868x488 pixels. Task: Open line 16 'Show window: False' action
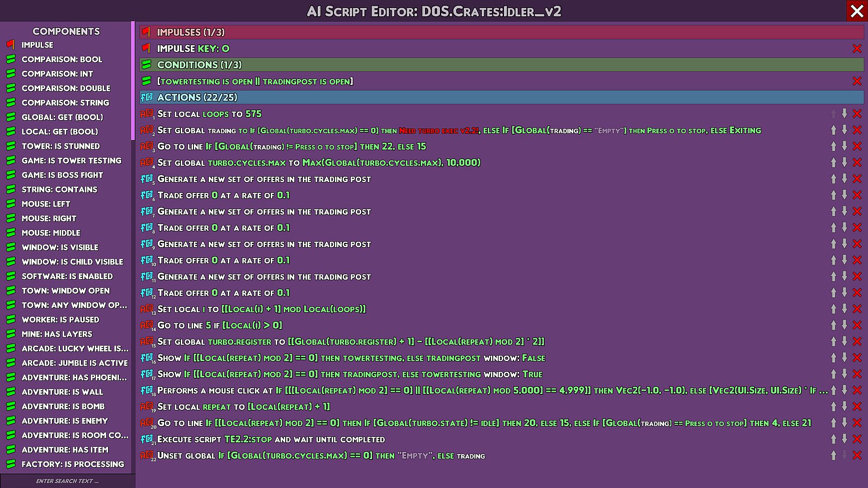[351, 358]
